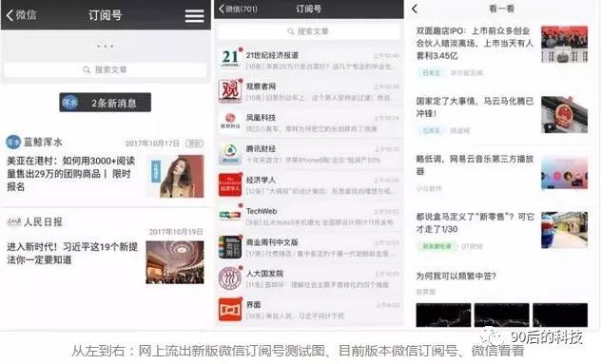Screen dimensions: 602x364
Task: Select the TechWeb row title
Action: point(262,211)
